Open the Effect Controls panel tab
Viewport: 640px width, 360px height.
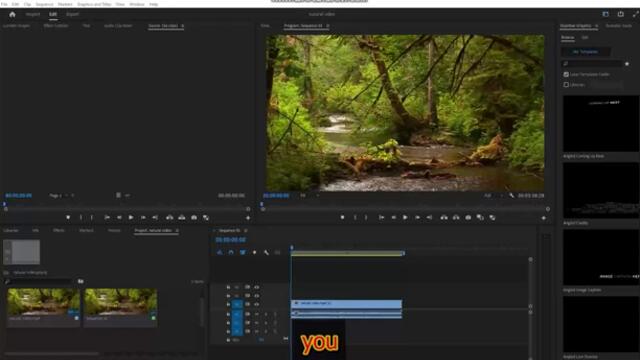click(x=56, y=26)
